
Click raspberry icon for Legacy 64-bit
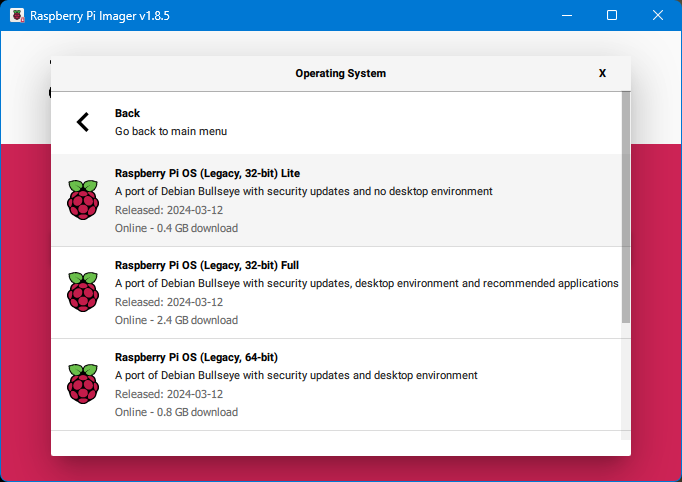[x=83, y=384]
